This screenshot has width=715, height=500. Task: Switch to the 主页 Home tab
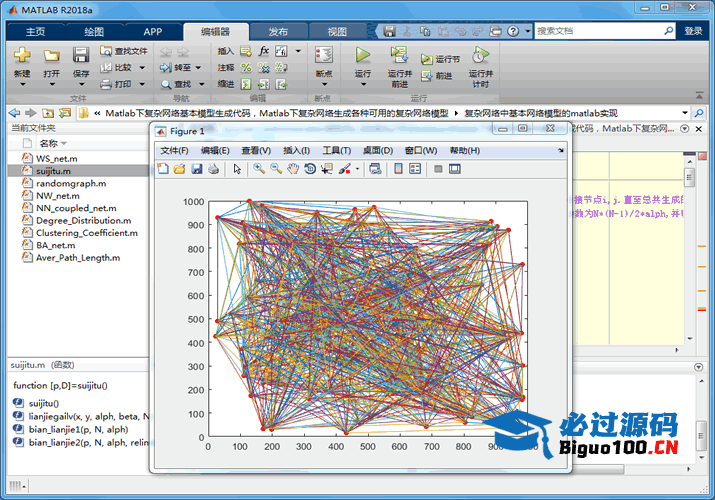[36, 31]
